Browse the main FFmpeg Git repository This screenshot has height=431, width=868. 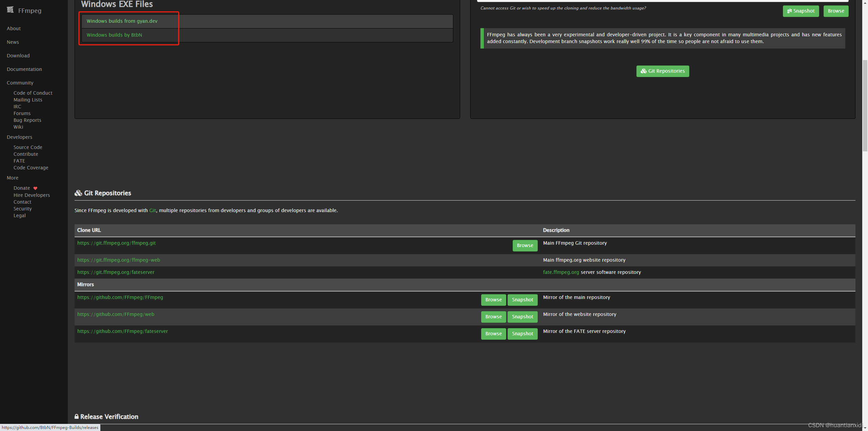pos(525,245)
